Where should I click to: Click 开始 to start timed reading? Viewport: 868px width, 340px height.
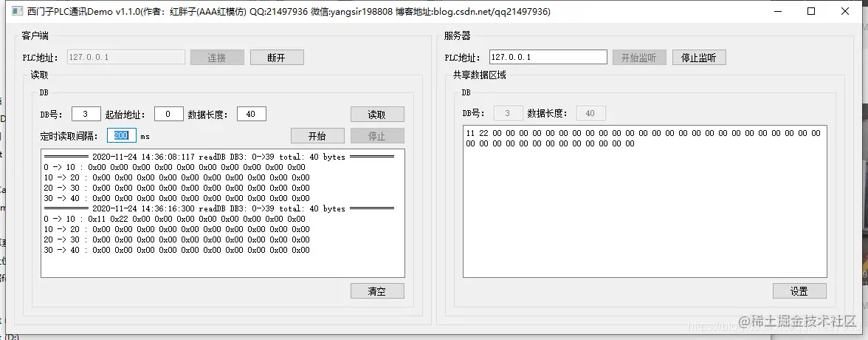tap(317, 136)
